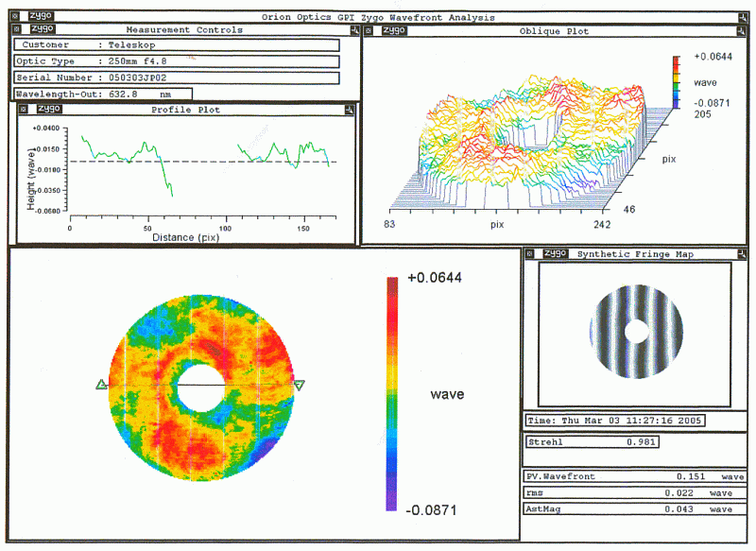Click the Strehl result box

(x=591, y=441)
